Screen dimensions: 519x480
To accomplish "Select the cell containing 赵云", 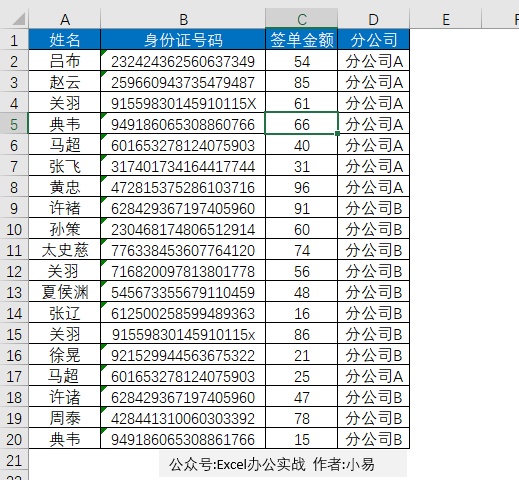I will [x=65, y=82].
